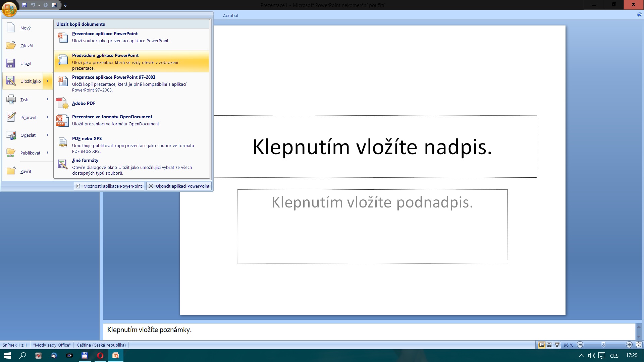Click the OpenDocument presentation format icon
Screen dimensions: 644x362
coord(62,120)
